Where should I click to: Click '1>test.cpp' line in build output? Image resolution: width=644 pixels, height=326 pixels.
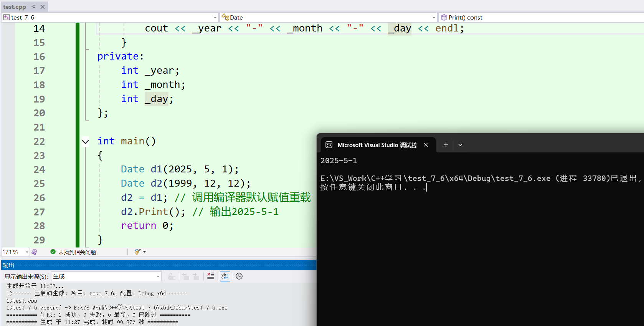pyautogui.click(x=22, y=301)
